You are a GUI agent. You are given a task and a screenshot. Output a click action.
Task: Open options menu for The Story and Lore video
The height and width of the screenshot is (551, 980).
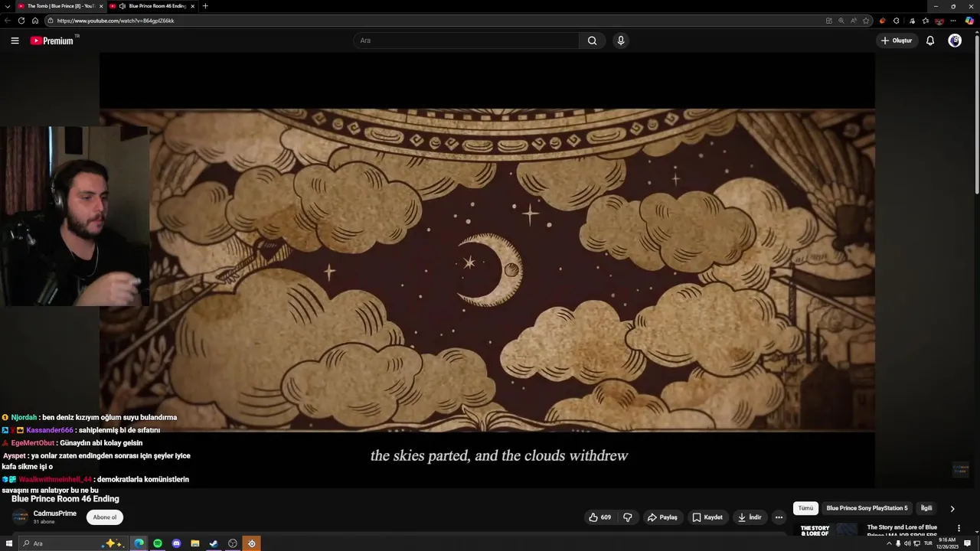pyautogui.click(x=959, y=528)
